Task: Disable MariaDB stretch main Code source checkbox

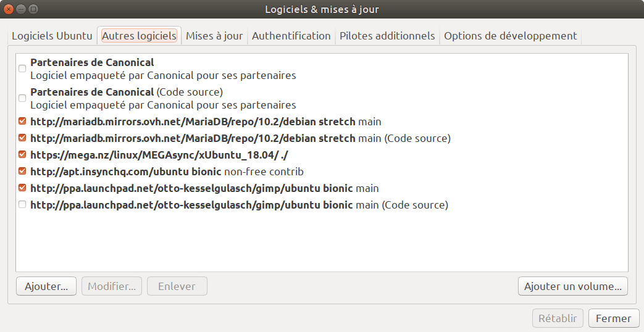Action: tap(22, 138)
